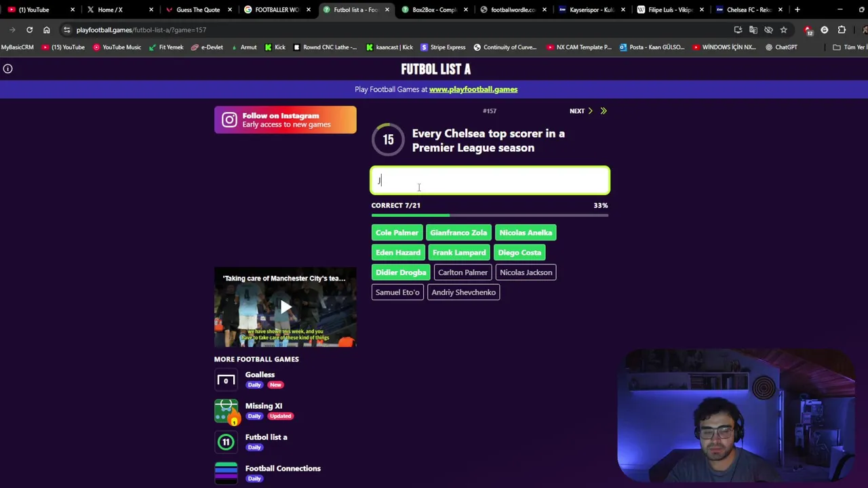Click the Football Connections game link
Screen dimensions: 868x488
tap(283, 468)
